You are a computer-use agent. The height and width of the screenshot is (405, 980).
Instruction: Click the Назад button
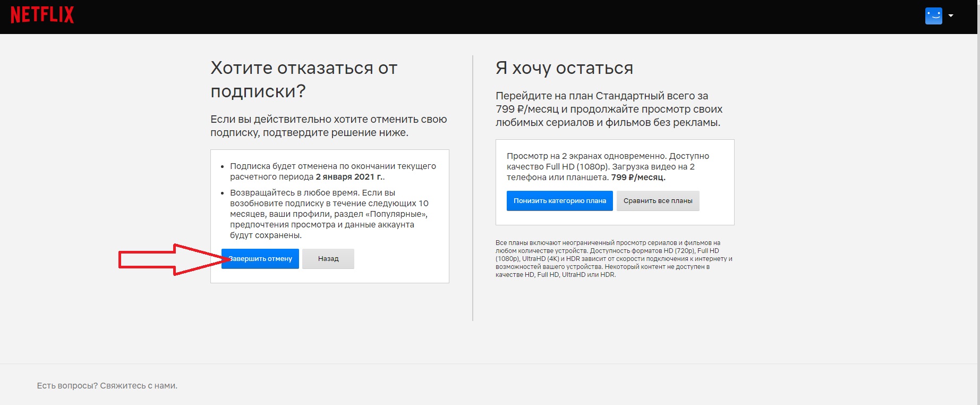[x=328, y=259]
